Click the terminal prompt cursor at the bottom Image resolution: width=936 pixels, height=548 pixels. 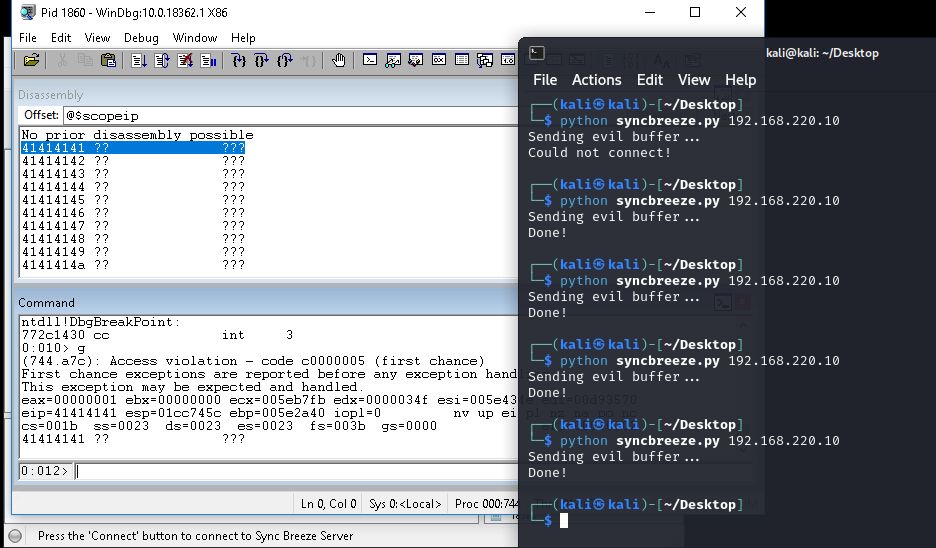pyautogui.click(x=564, y=521)
